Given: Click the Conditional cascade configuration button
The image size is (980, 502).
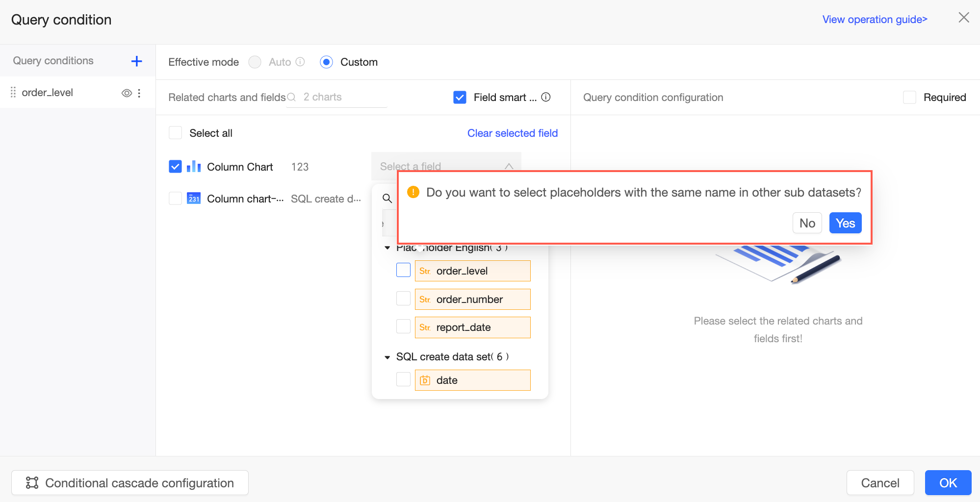Looking at the screenshot, I should coord(130,483).
